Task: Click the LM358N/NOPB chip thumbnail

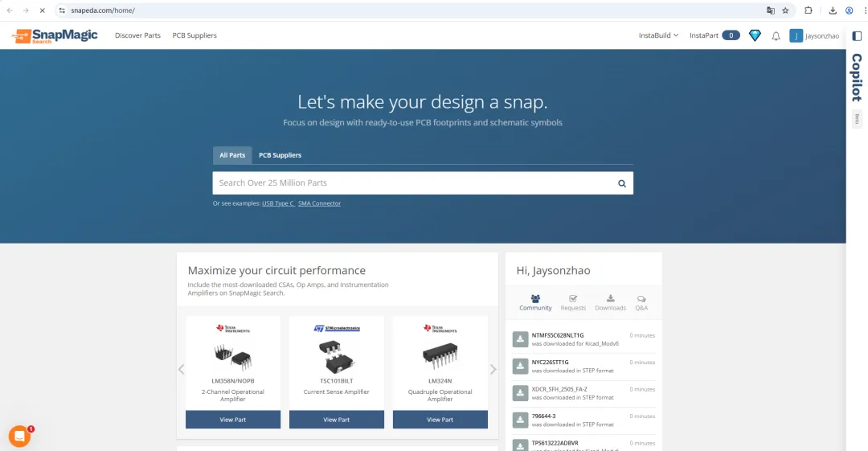Action: point(232,356)
